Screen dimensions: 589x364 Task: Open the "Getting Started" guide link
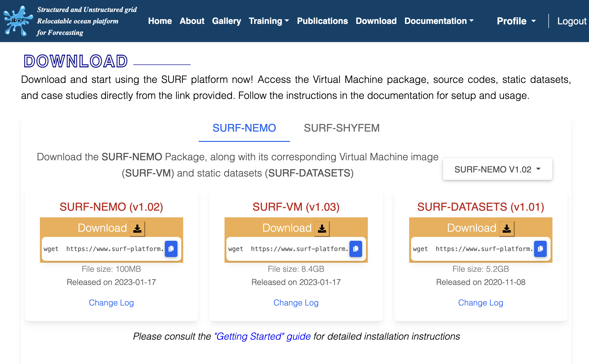coord(262,336)
